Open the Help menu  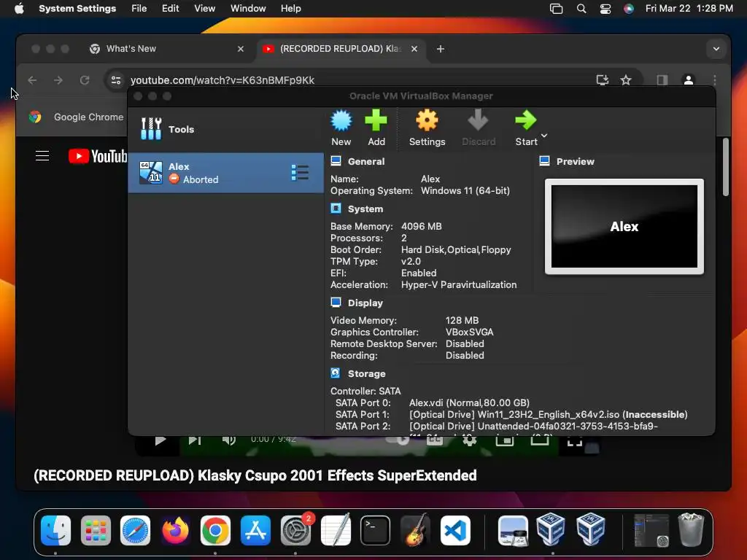[x=290, y=9]
